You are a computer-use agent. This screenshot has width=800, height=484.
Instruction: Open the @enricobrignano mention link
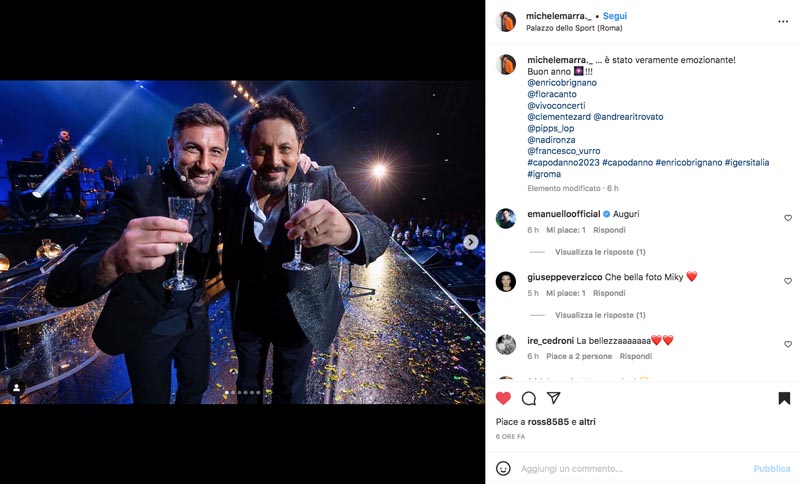click(x=562, y=83)
